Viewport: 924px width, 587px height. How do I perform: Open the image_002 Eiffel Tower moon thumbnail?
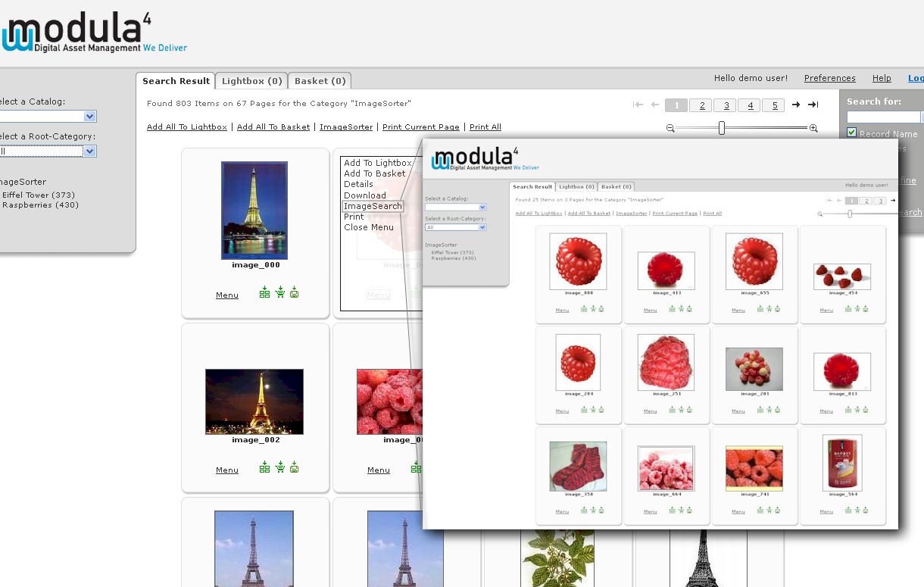[x=254, y=401]
